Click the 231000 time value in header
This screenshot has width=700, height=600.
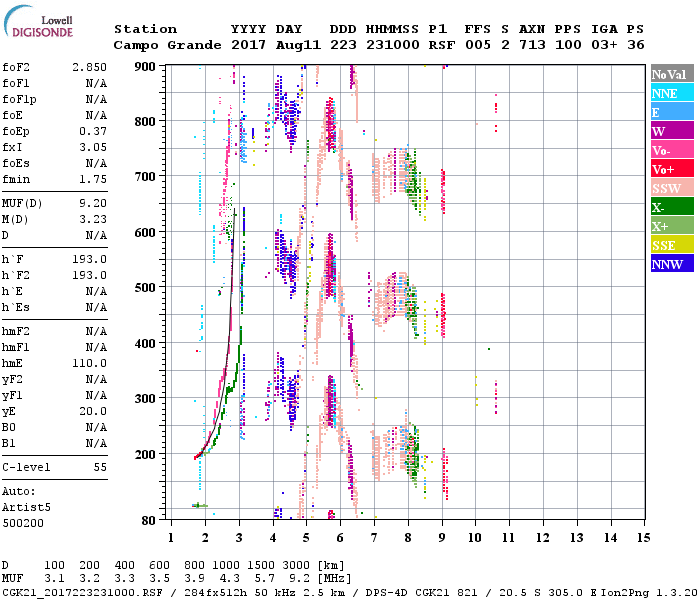396,45
